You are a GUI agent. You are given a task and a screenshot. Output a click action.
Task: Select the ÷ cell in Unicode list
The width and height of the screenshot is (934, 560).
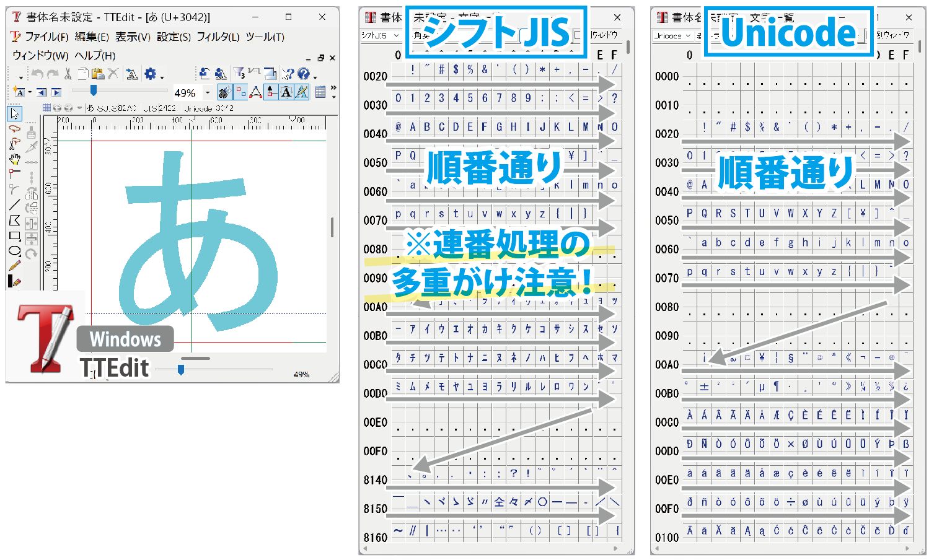point(791,502)
